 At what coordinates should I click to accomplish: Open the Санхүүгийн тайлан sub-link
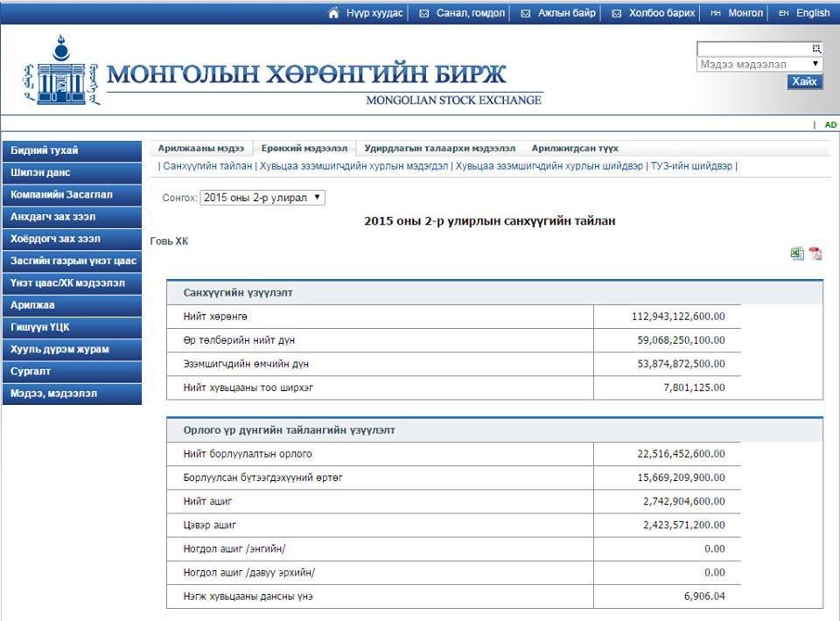point(207,166)
